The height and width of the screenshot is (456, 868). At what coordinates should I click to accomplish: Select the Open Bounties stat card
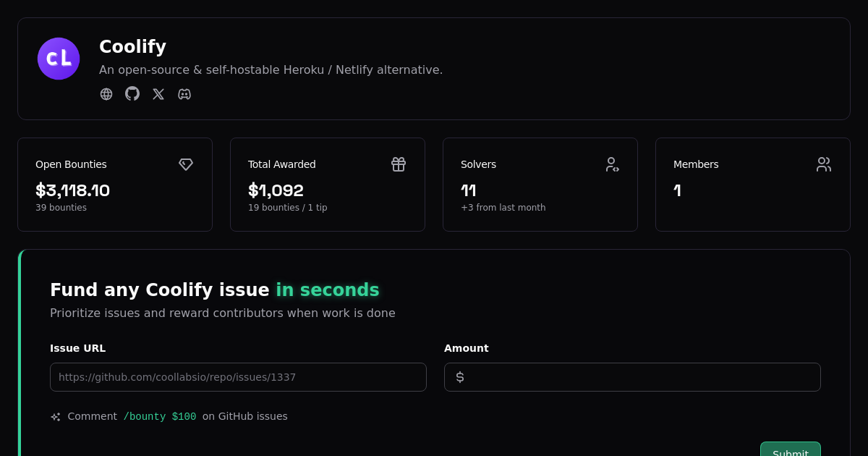click(115, 184)
